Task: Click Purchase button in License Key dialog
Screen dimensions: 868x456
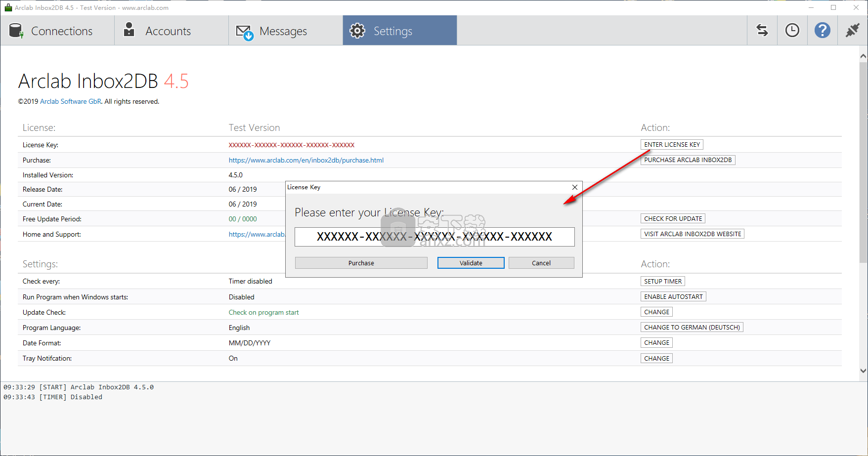Action: tap(361, 263)
